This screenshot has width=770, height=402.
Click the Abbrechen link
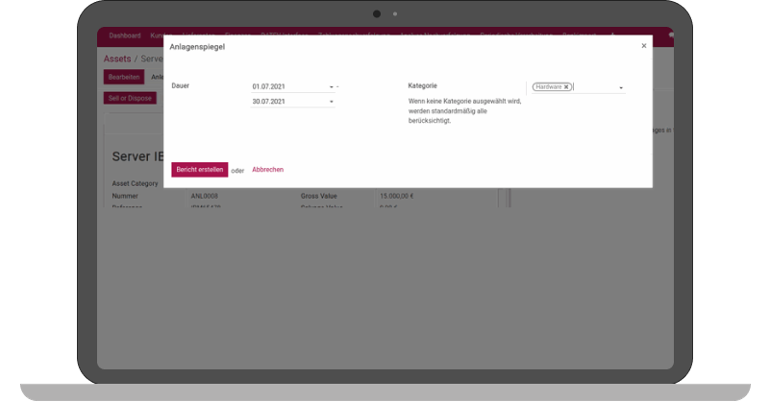268,170
